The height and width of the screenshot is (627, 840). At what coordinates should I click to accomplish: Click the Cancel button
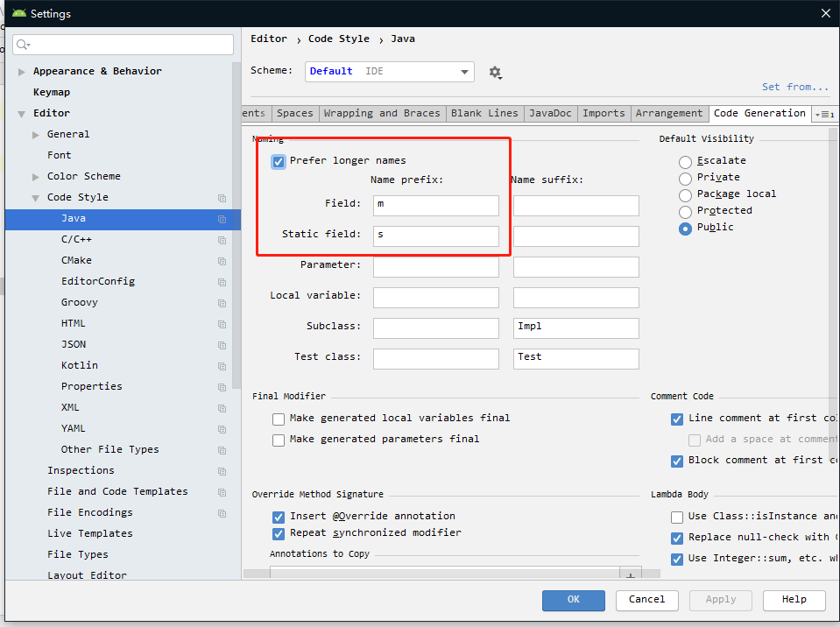pos(646,600)
